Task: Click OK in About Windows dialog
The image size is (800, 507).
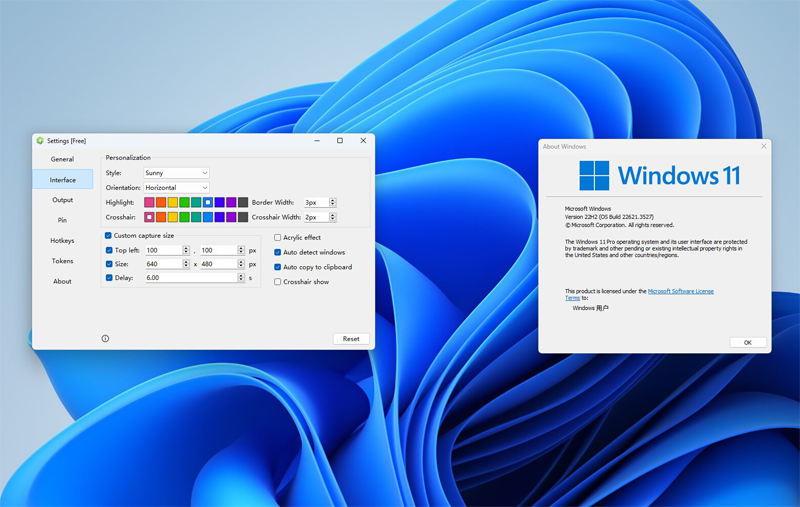Action: pyautogui.click(x=747, y=342)
